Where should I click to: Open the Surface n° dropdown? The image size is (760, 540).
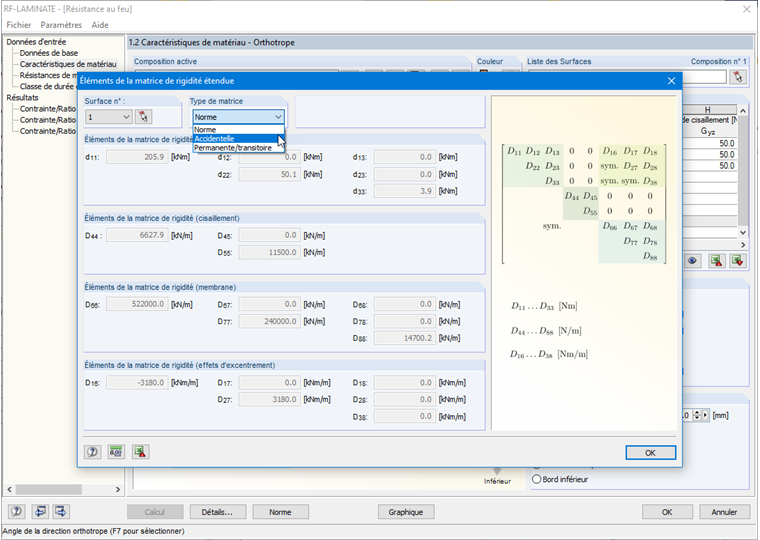click(x=108, y=117)
